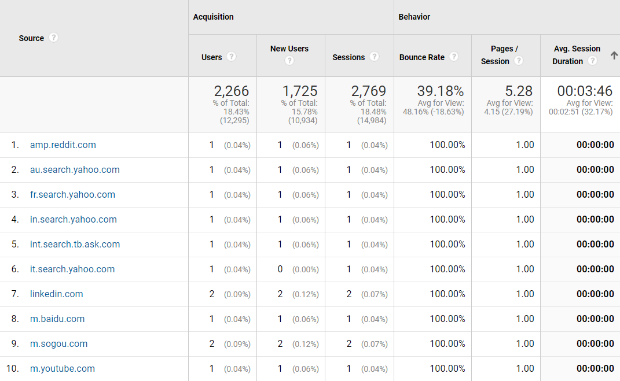Viewport: 620px width, 381px height.
Task: Open the int.search.tb.ask.com source link
Action: (x=75, y=244)
